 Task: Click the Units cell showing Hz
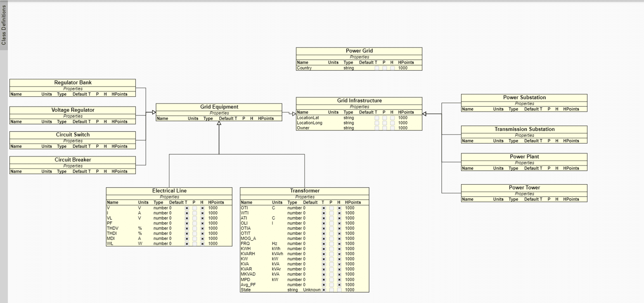pyautogui.click(x=275, y=243)
